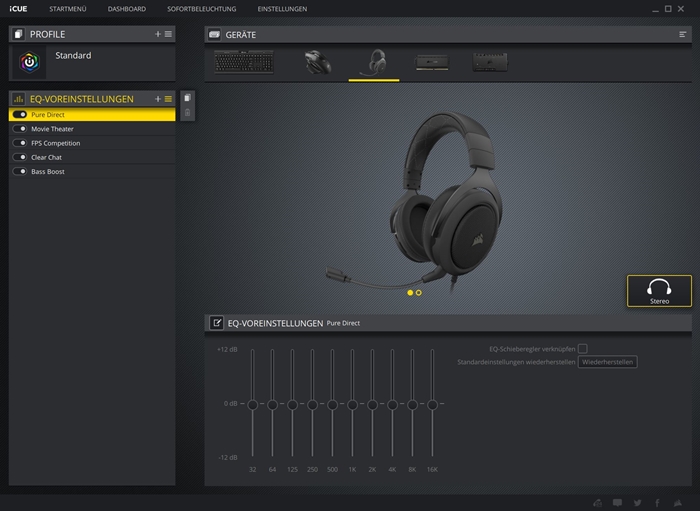700x511 pixels.
Task: Select the FPS Competition preset name
Action: 56,143
